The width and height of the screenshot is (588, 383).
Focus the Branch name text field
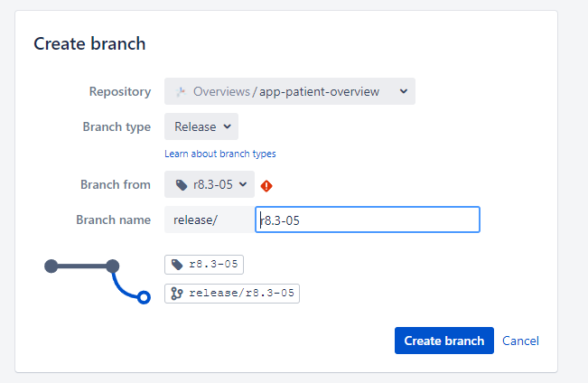click(x=368, y=220)
